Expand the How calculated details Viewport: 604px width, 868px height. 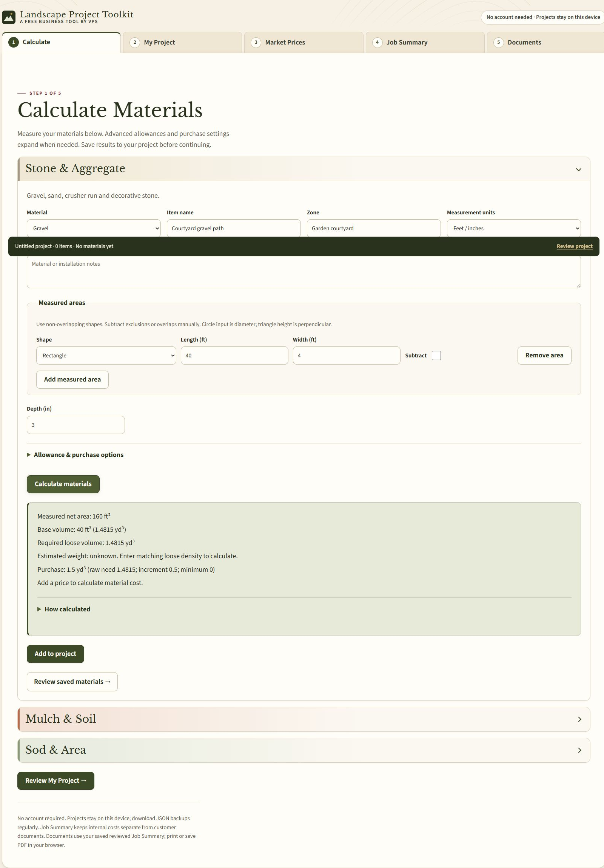(64, 609)
